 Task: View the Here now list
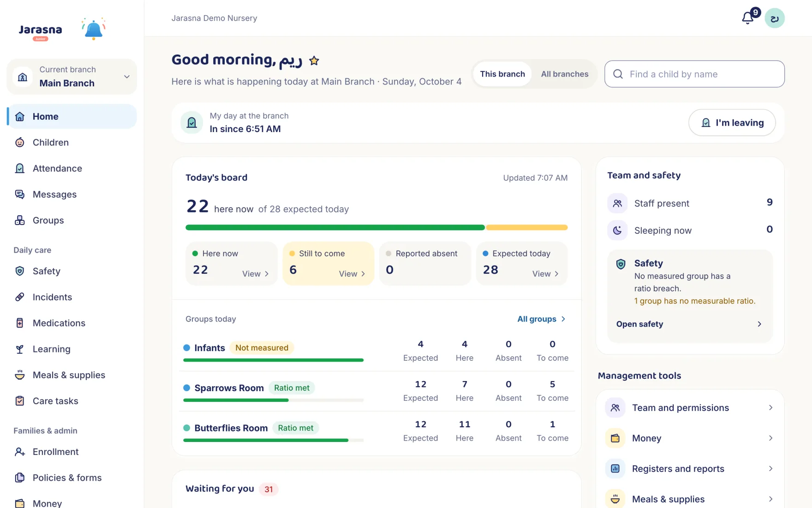click(255, 274)
